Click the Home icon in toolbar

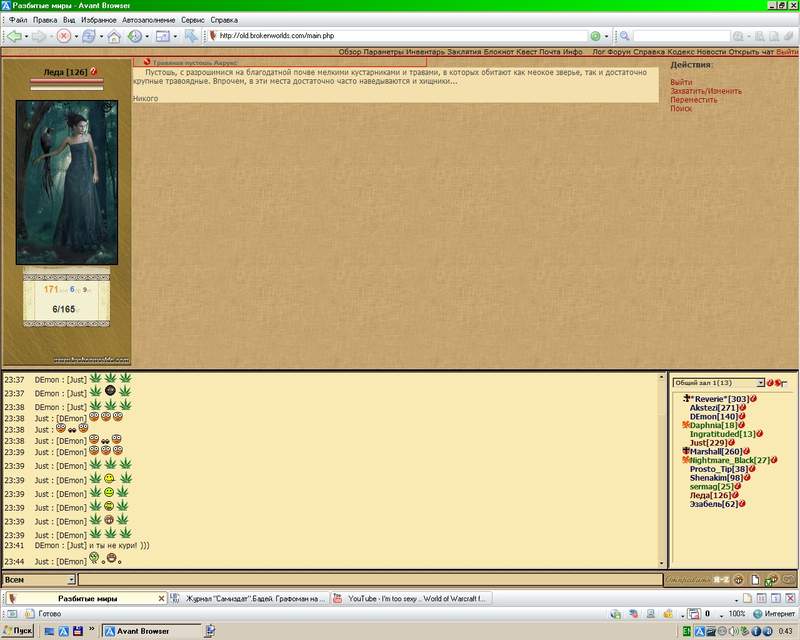coord(113,36)
